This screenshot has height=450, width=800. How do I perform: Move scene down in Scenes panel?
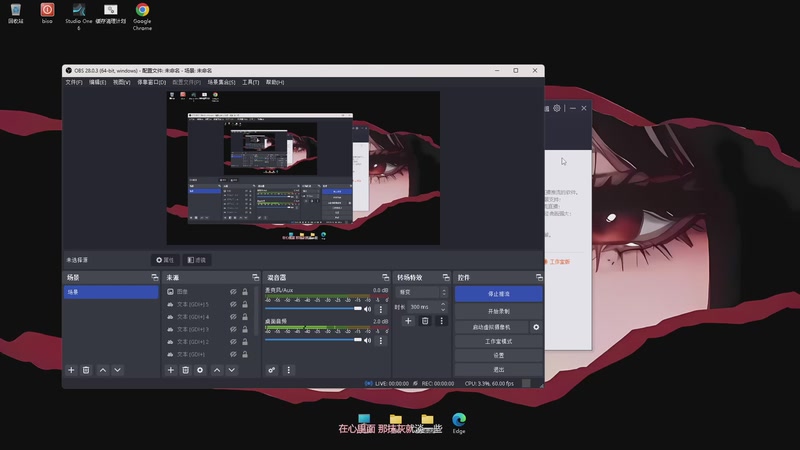point(117,370)
